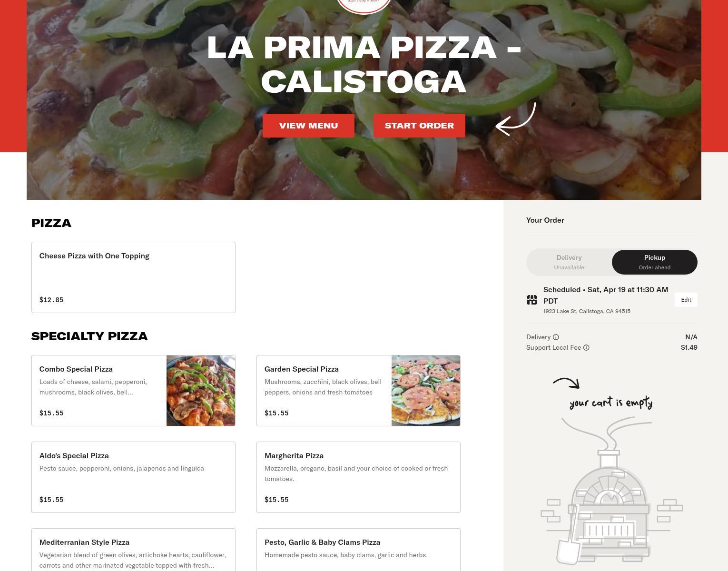Open Cheese Pizza with One Topping item
728x571 pixels.
point(133,277)
